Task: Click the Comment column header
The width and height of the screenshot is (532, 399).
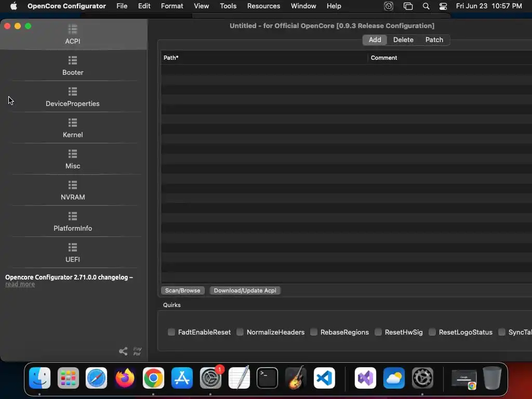Action: tap(450, 58)
